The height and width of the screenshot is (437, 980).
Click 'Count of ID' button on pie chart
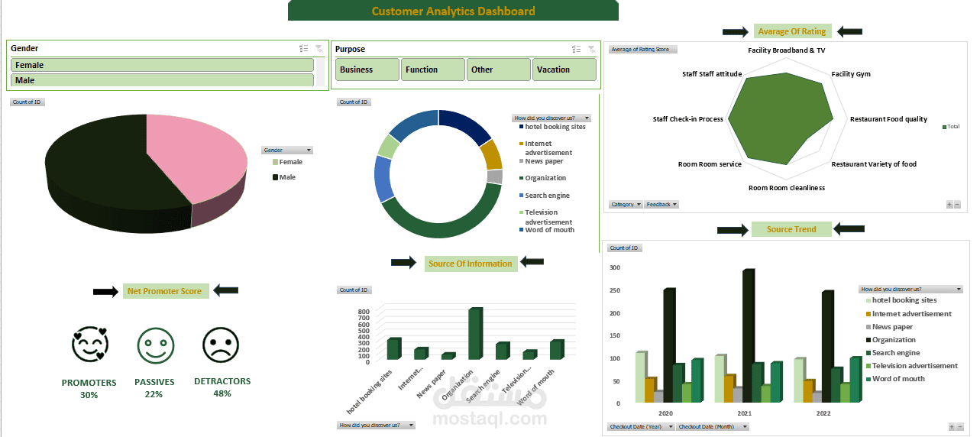[x=27, y=102]
